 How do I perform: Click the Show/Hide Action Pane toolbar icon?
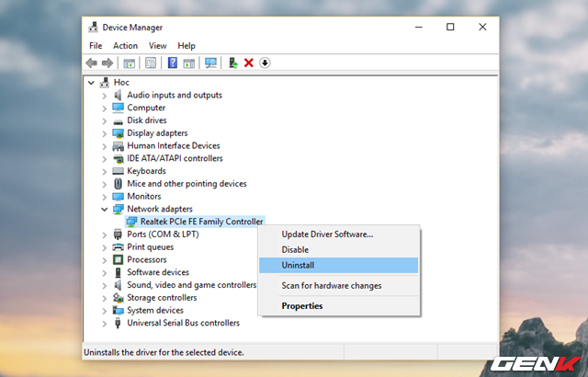(x=189, y=63)
